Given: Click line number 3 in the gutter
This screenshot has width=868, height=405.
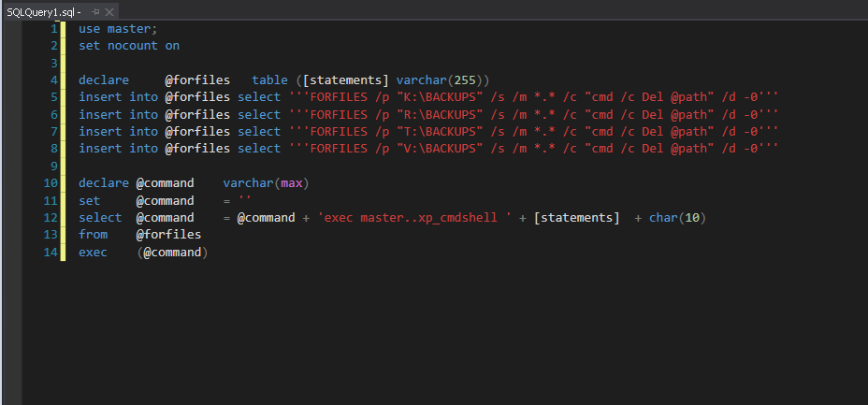Looking at the screenshot, I should [53, 63].
